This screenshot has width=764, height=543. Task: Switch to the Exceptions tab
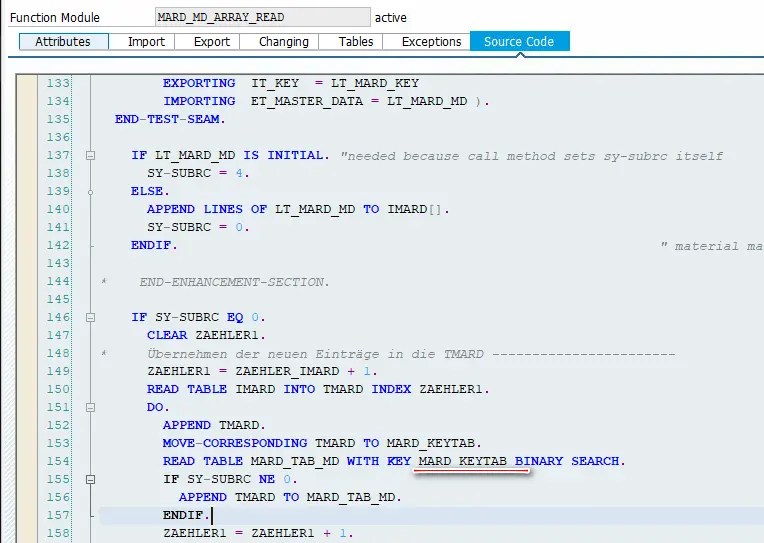(431, 41)
